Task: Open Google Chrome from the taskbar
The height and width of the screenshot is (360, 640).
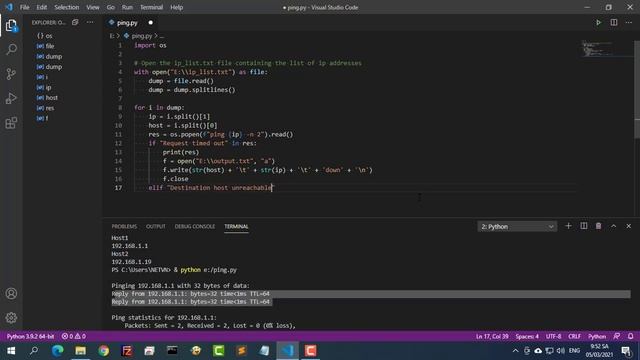Action: (104, 351)
